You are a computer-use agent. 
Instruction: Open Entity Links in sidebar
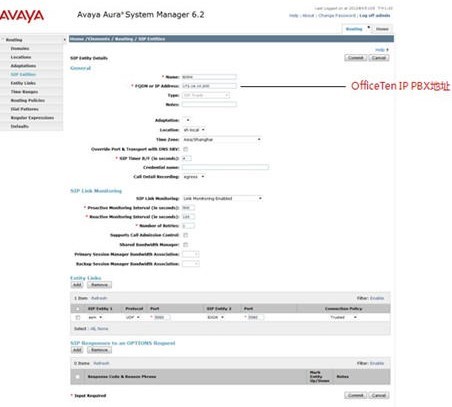tap(23, 83)
